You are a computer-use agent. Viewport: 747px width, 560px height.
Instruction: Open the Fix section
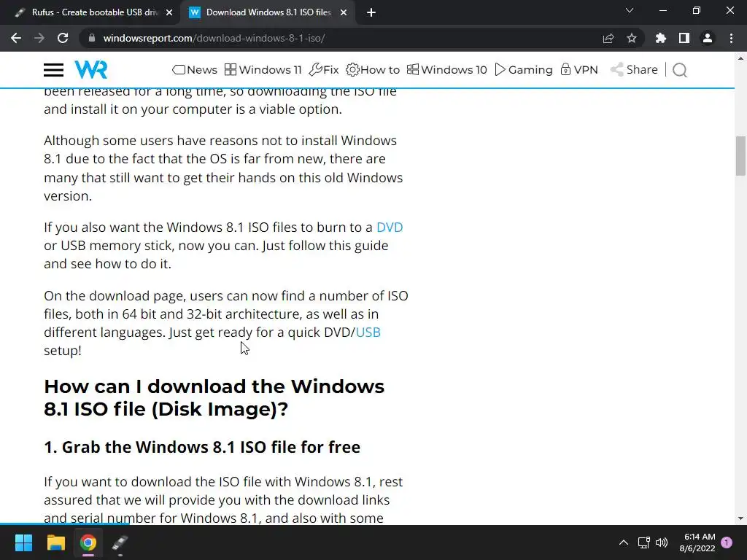pyautogui.click(x=324, y=69)
